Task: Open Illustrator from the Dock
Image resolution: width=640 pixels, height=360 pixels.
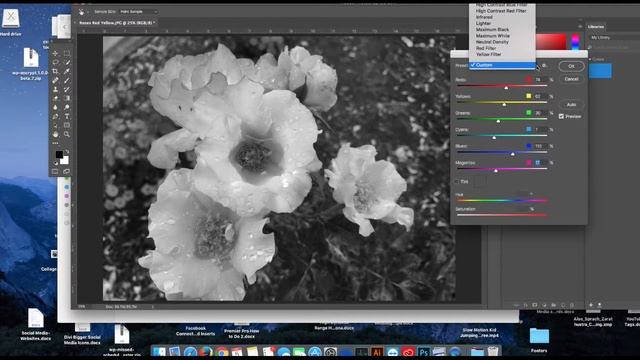Action: (377, 352)
